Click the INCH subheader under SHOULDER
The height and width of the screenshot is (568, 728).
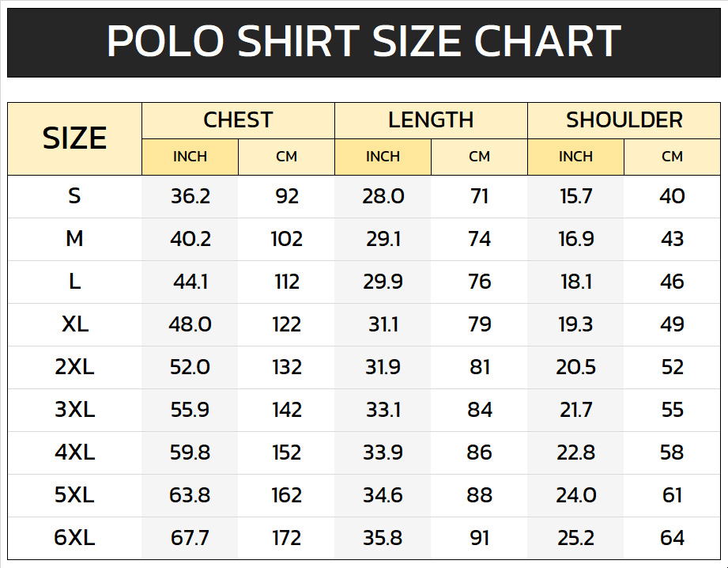575,157
